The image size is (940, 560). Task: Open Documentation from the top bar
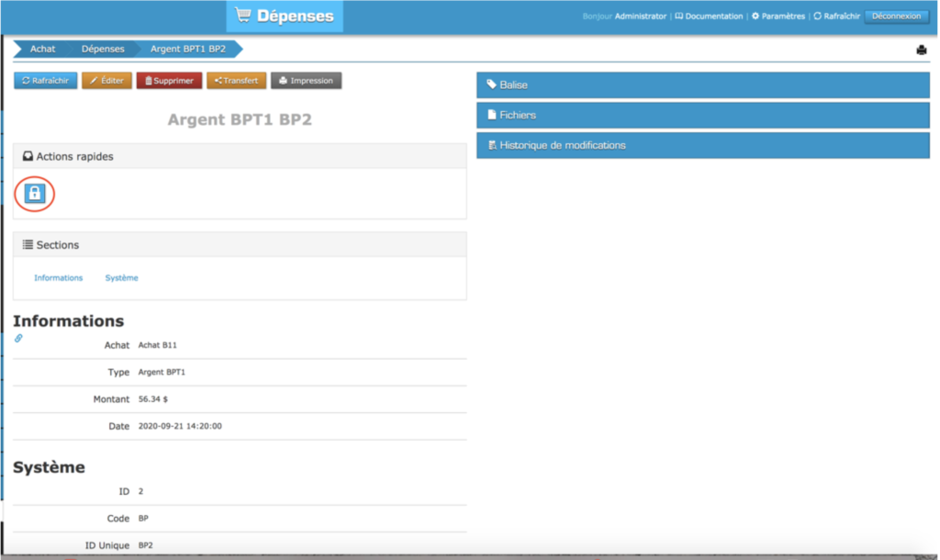coord(709,17)
